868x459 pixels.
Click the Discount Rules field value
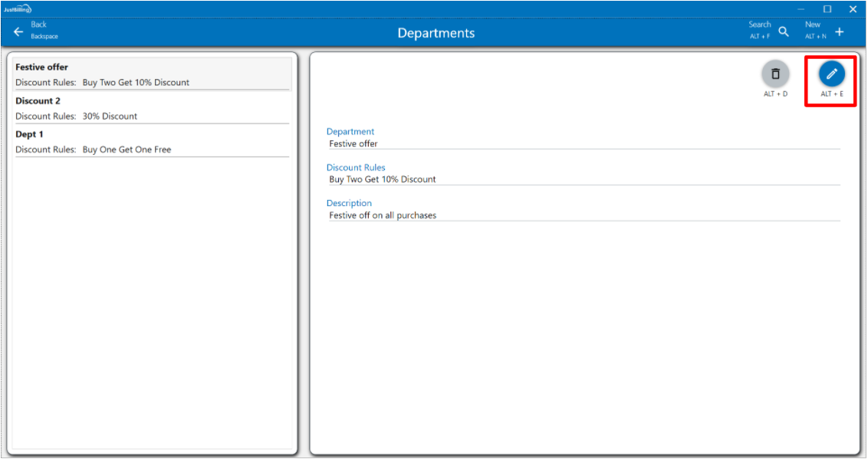(383, 179)
